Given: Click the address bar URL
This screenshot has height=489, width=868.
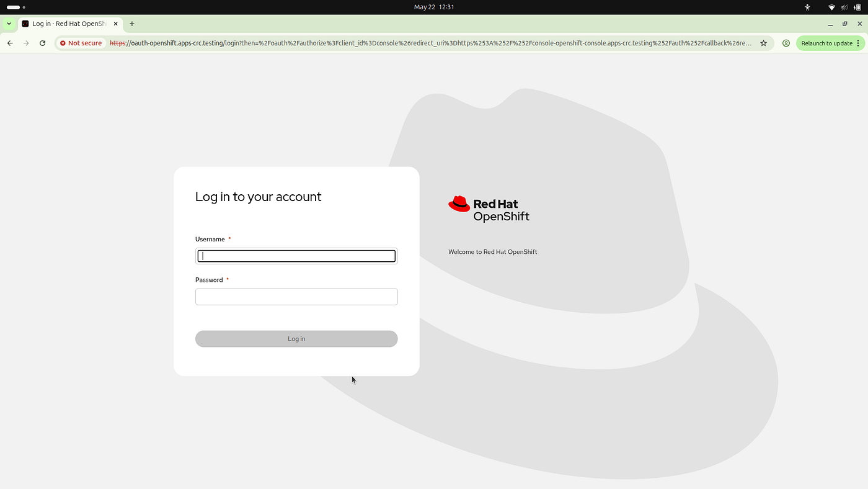Looking at the screenshot, I should 430,43.
